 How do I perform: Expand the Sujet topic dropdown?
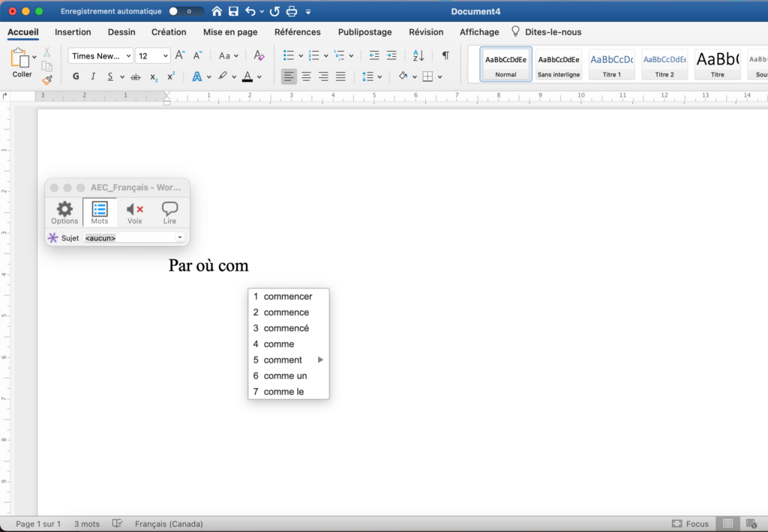pos(180,238)
